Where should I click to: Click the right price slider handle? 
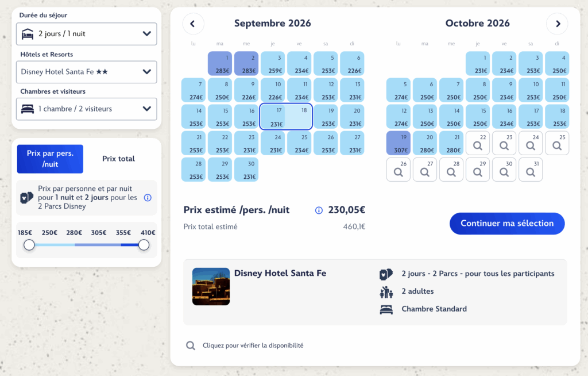pos(144,245)
